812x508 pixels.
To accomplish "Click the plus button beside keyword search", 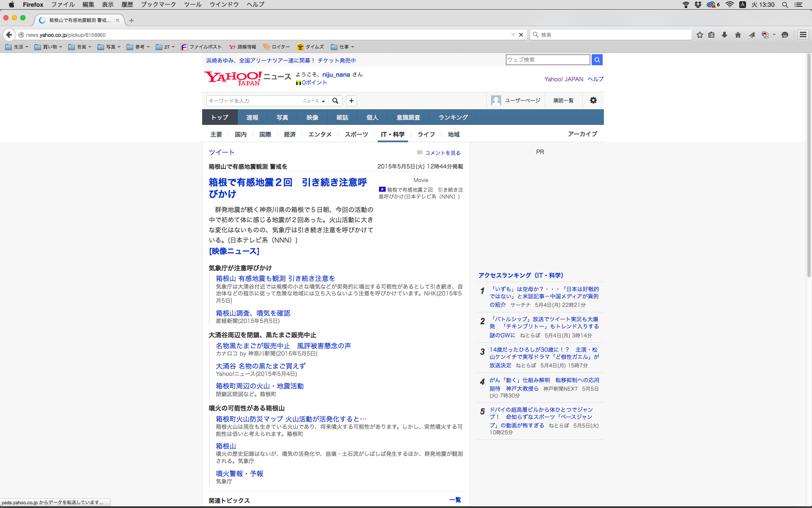I will pos(351,101).
